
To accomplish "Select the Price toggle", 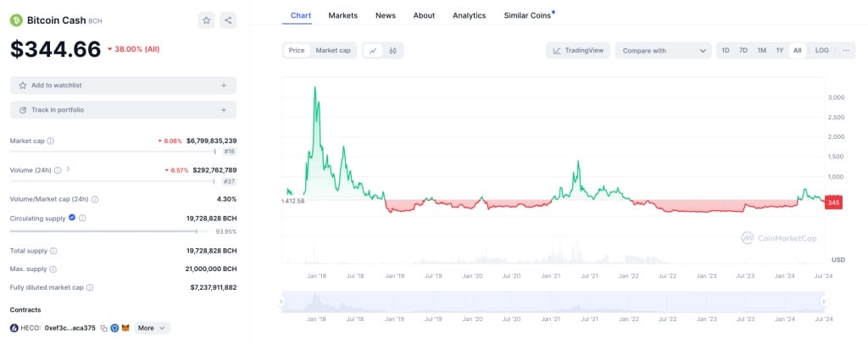I will tap(297, 50).
